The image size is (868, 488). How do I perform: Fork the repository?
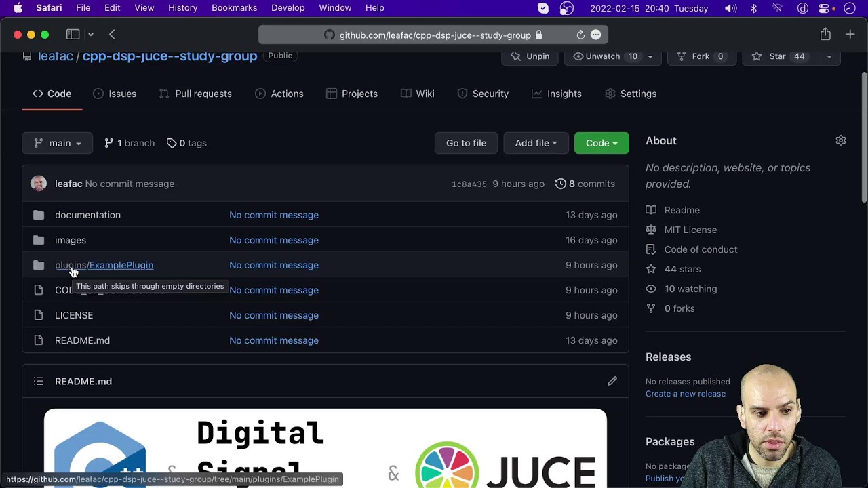pyautogui.click(x=701, y=56)
